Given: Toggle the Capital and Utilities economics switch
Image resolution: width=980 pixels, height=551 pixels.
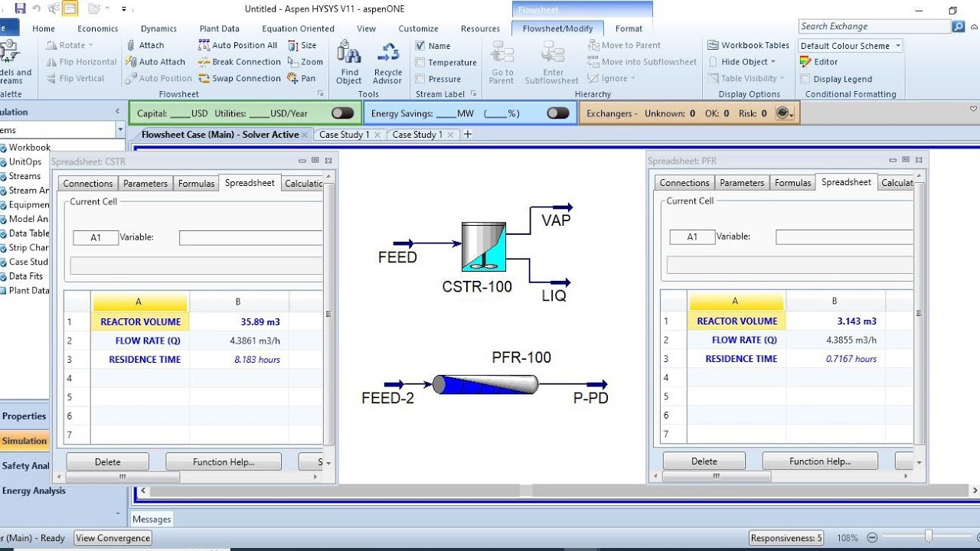Looking at the screenshot, I should [343, 113].
